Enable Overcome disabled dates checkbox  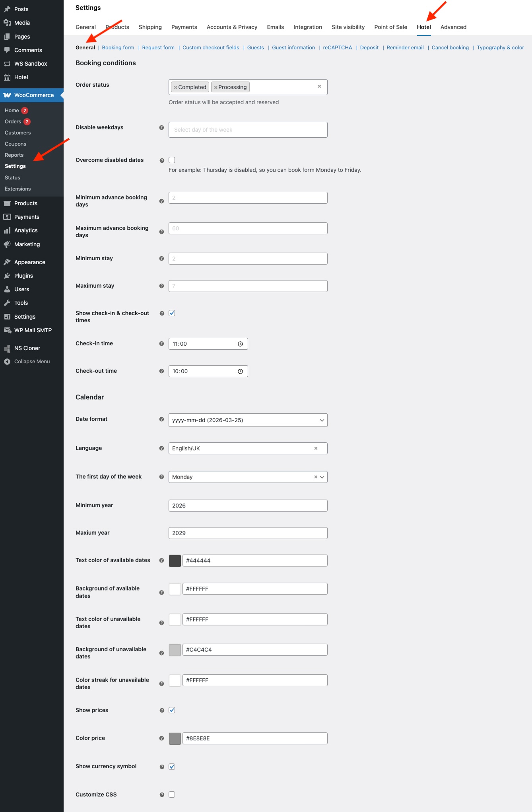pos(172,160)
